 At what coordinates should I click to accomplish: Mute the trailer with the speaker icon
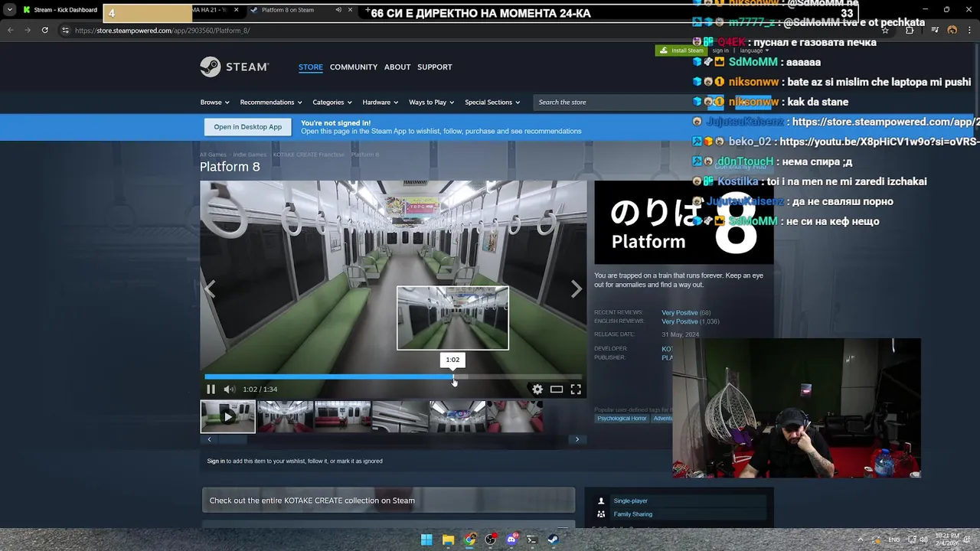click(x=229, y=390)
